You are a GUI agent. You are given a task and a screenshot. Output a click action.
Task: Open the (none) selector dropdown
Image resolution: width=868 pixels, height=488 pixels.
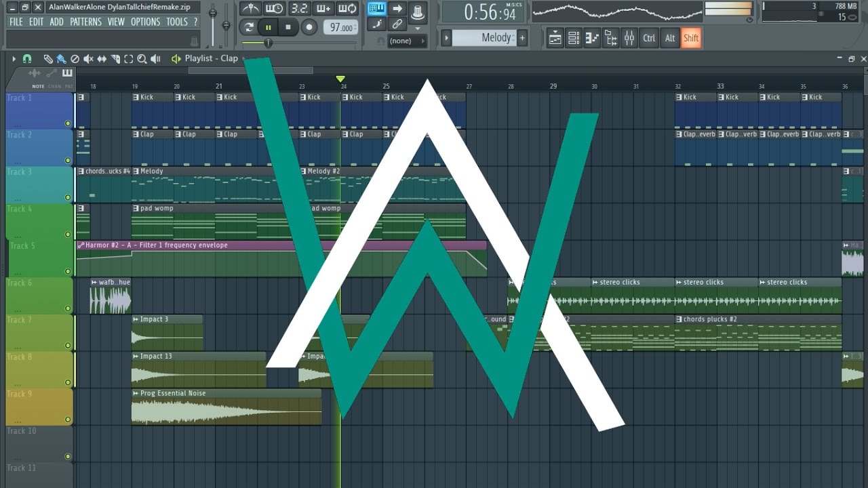408,41
